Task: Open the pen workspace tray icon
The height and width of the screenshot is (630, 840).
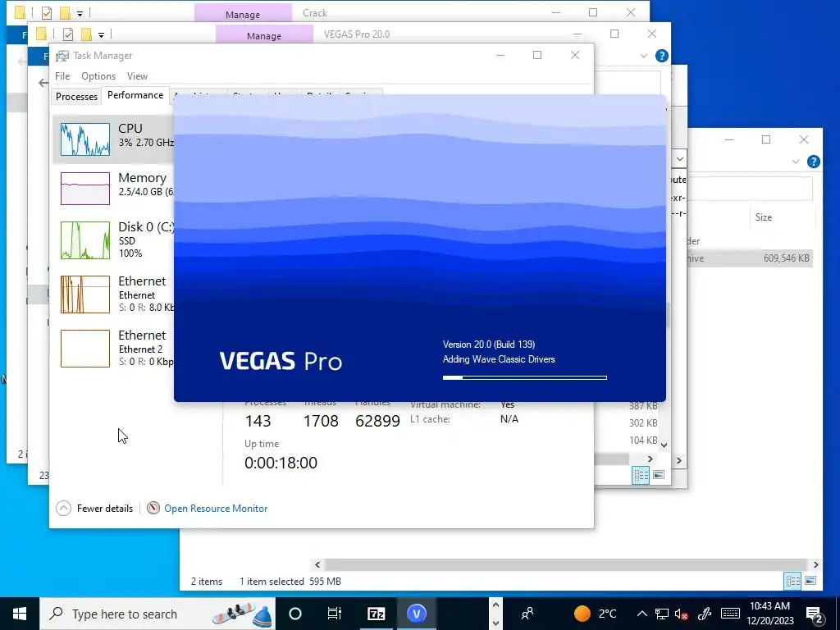Action: click(704, 614)
